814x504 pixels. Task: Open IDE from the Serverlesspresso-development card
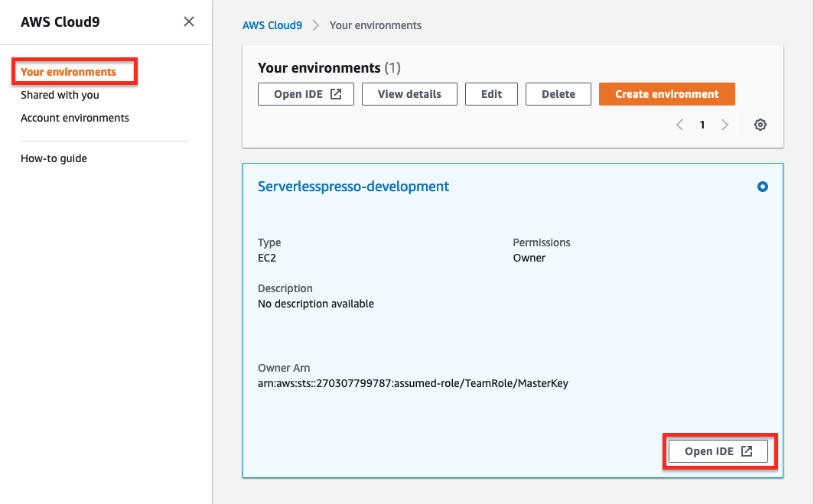[718, 451]
